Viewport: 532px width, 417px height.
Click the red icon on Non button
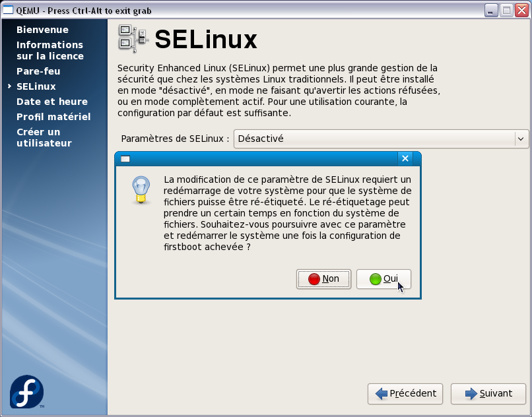[314, 279]
